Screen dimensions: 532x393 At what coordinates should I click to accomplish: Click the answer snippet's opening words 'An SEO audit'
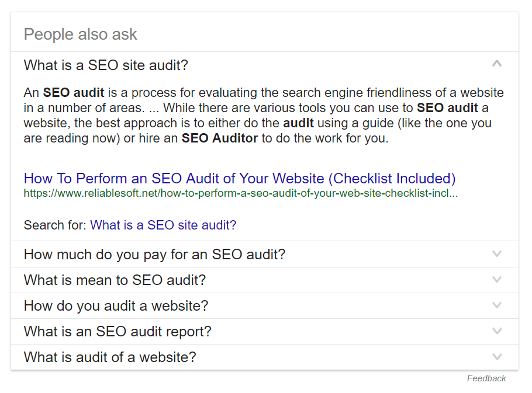coord(64,93)
